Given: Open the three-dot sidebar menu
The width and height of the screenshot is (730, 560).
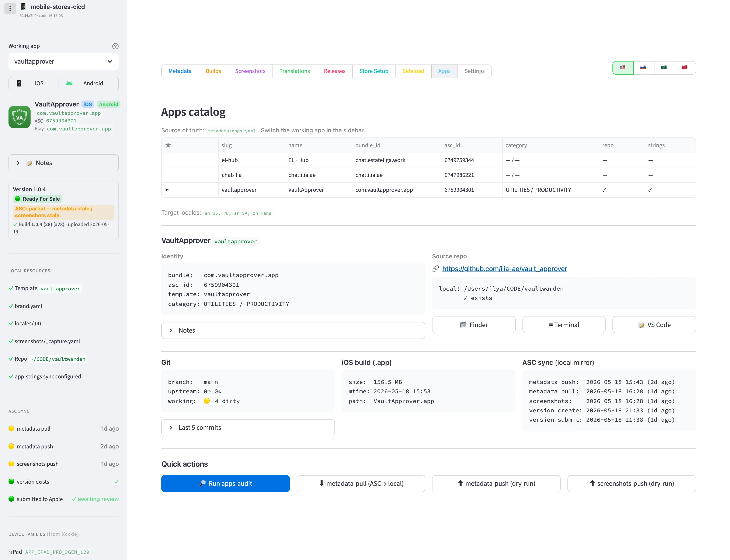Looking at the screenshot, I should tap(10, 8).
